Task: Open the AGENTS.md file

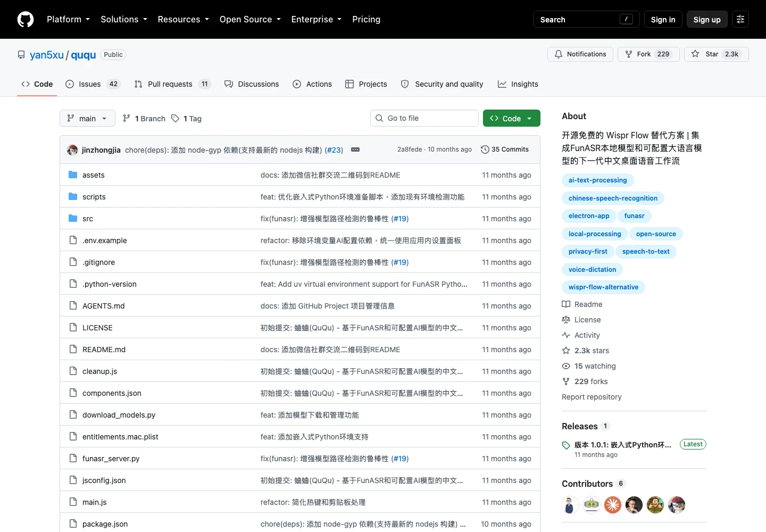Action: click(x=103, y=306)
